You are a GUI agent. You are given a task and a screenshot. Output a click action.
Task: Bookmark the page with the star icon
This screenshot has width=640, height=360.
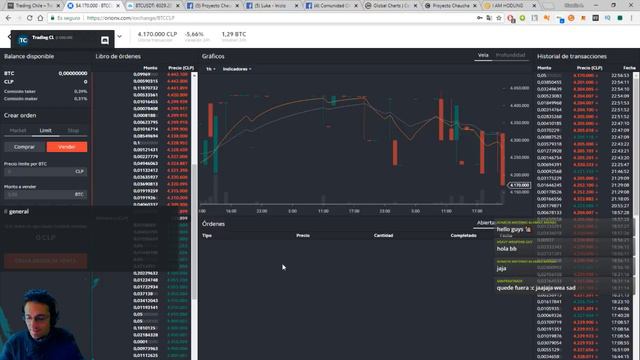click(499, 18)
